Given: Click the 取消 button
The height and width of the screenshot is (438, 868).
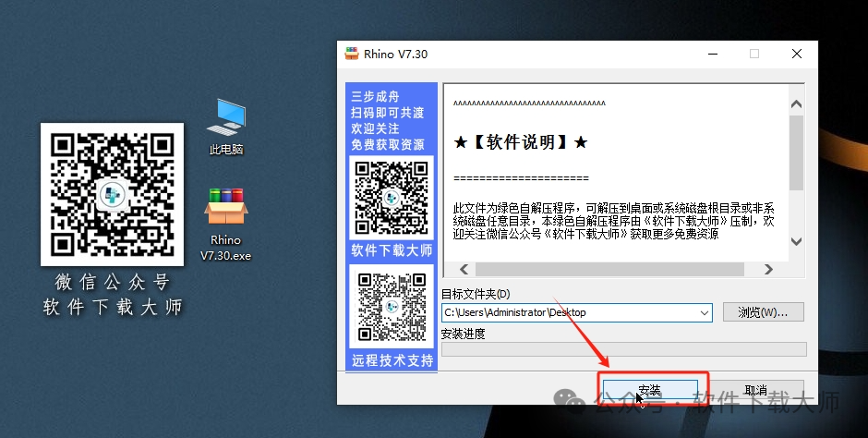Looking at the screenshot, I should click(x=755, y=390).
